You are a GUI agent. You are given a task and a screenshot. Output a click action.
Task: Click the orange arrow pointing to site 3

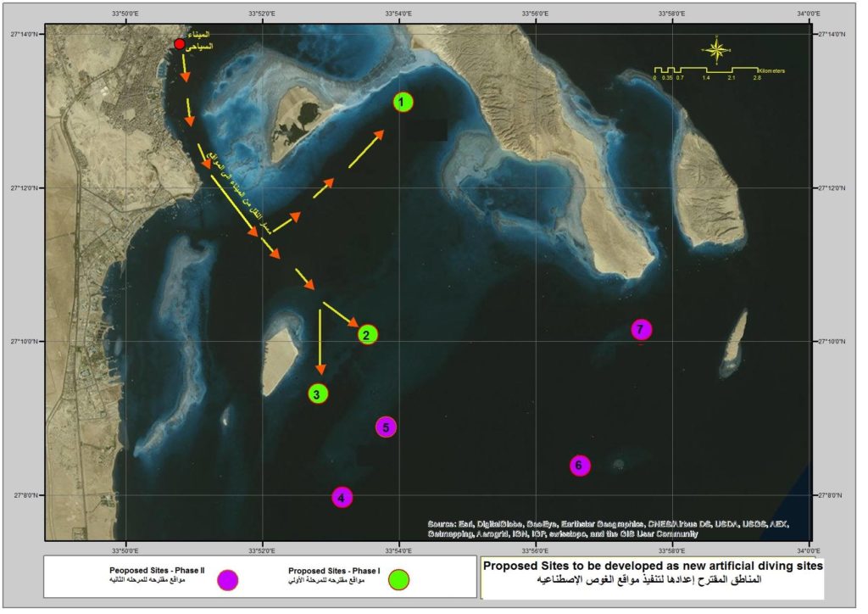point(320,343)
